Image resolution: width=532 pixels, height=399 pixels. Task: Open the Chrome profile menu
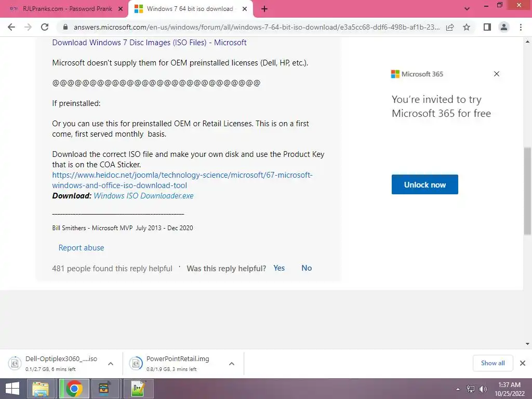coord(504,27)
